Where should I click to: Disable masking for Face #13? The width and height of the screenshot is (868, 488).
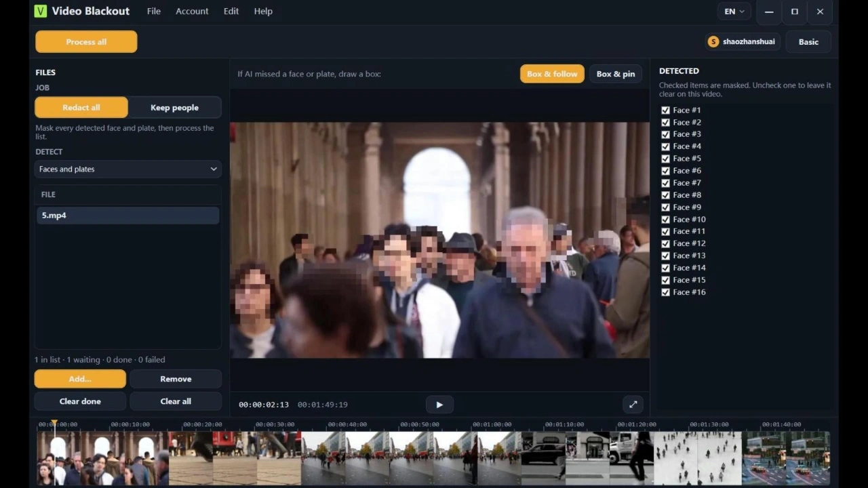(665, 256)
